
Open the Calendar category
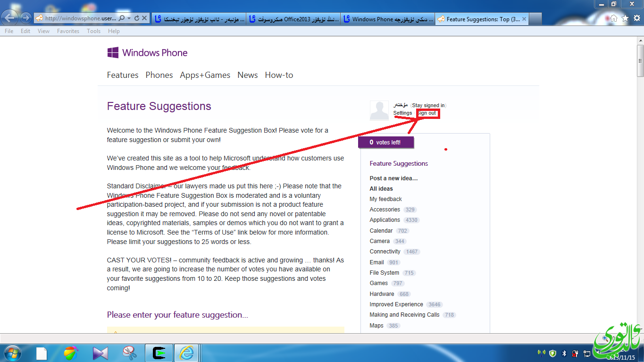[381, 230]
